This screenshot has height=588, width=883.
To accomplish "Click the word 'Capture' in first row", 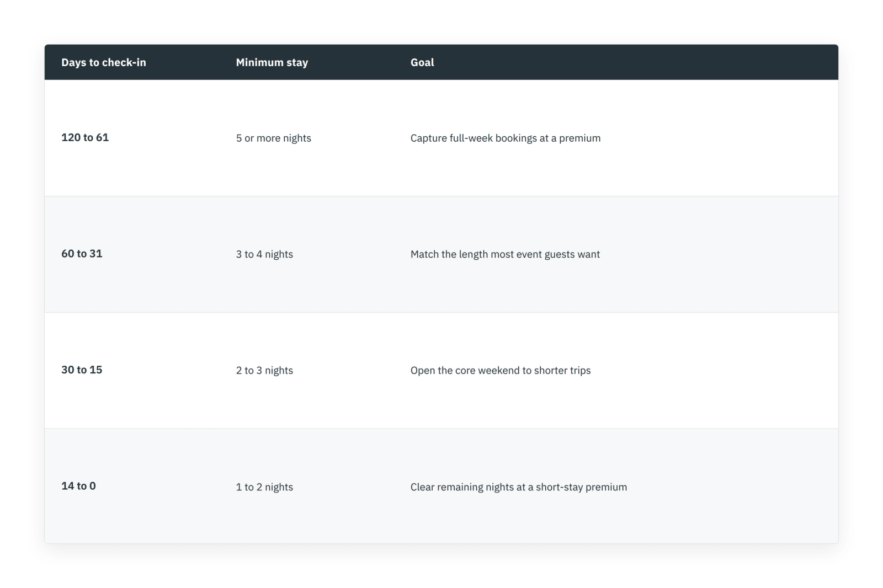I will pos(429,138).
